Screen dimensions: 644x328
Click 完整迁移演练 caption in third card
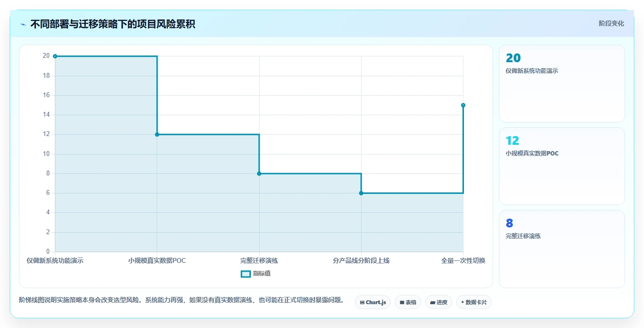point(523,236)
